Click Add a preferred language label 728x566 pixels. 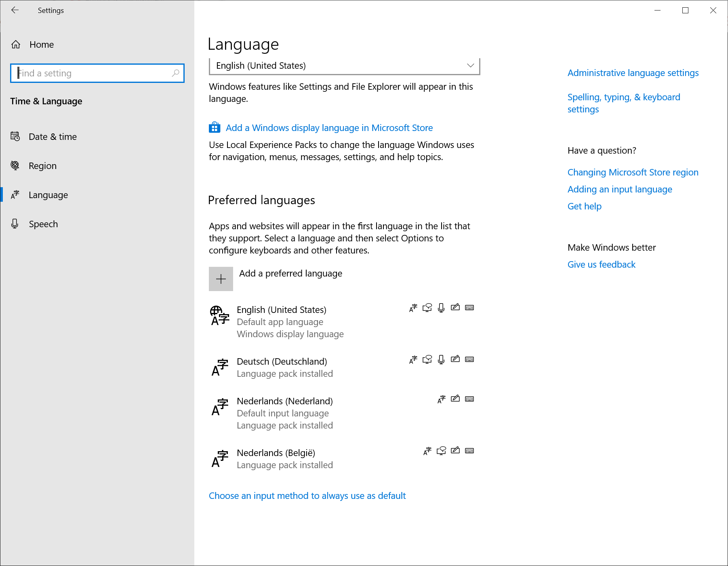(291, 273)
